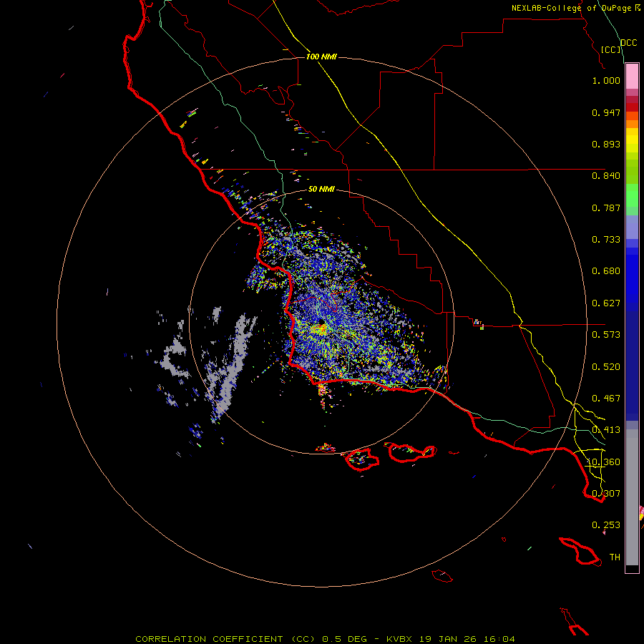This screenshot has height=644, width=644.
Task: Click the 0.520 scale value
Action: tap(606, 367)
